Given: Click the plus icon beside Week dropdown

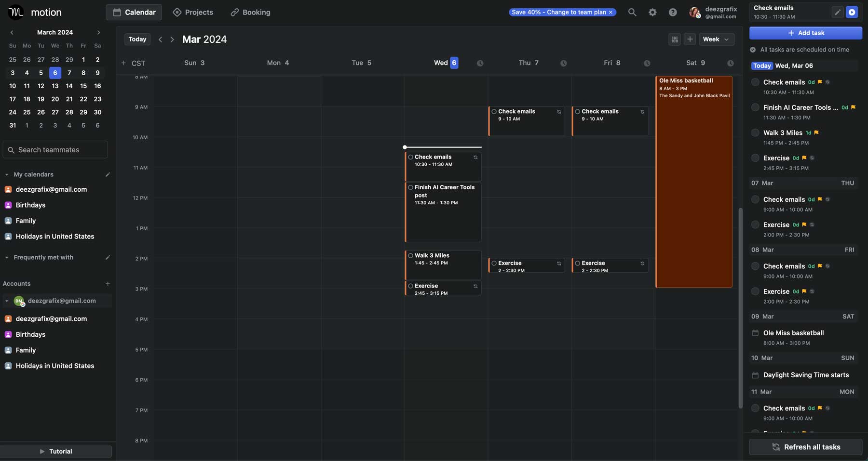Looking at the screenshot, I should tap(690, 40).
